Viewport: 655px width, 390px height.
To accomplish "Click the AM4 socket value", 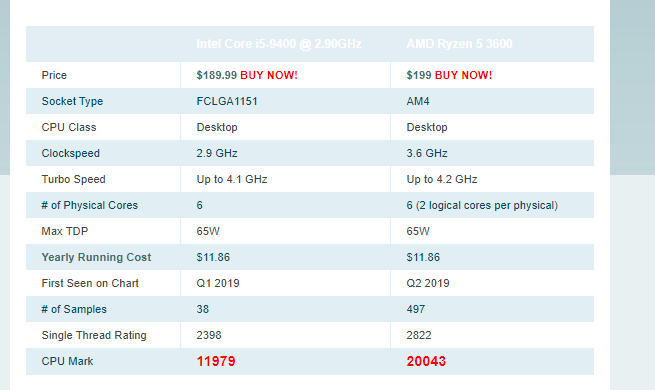I will [418, 101].
